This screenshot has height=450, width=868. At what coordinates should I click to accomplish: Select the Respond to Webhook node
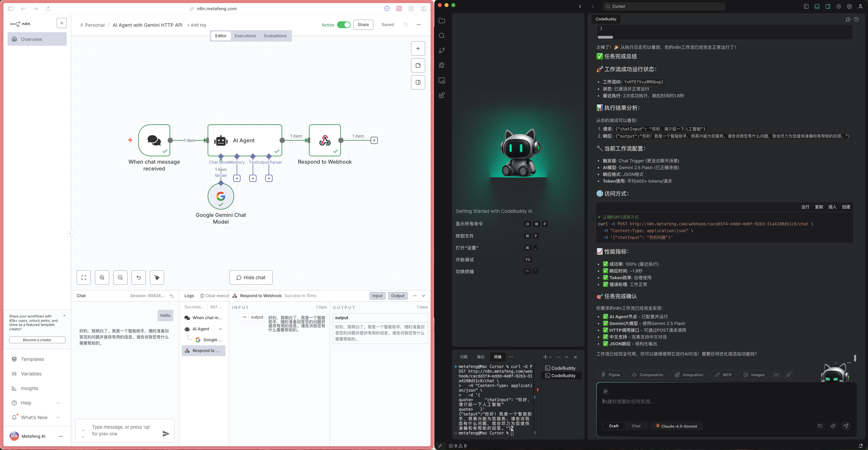tap(325, 140)
